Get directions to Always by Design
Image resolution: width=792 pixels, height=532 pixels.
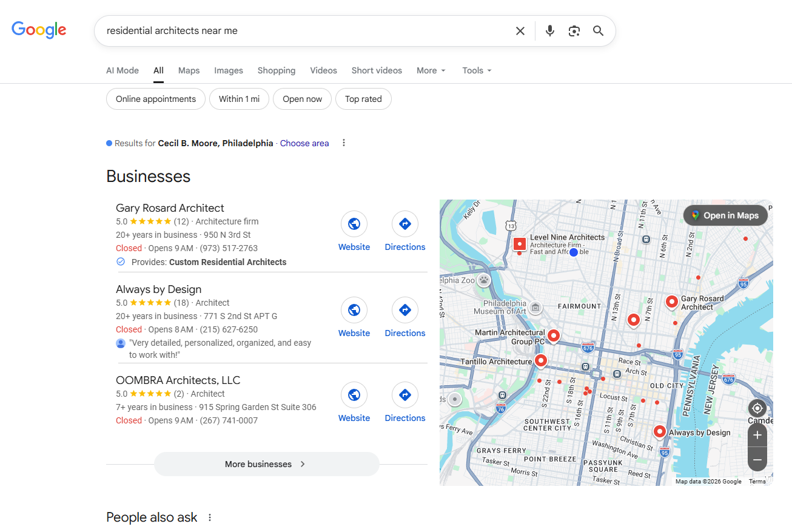point(404,311)
